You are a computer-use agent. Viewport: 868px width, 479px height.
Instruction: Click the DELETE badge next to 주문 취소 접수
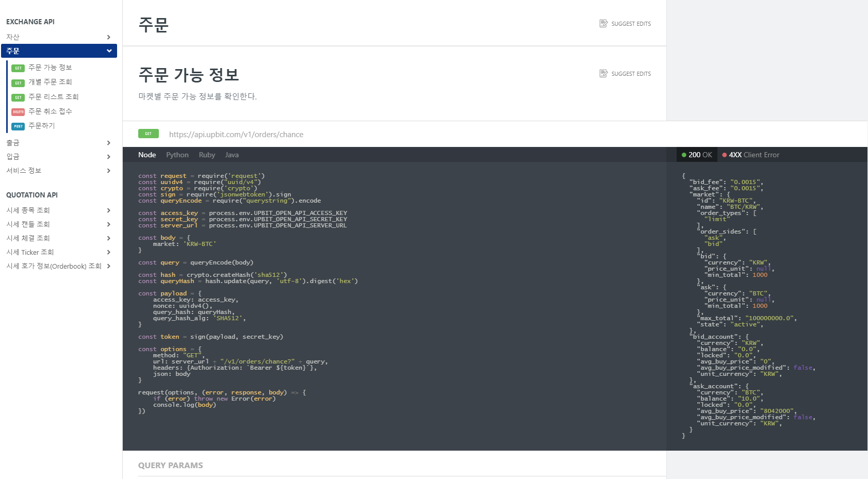point(18,112)
